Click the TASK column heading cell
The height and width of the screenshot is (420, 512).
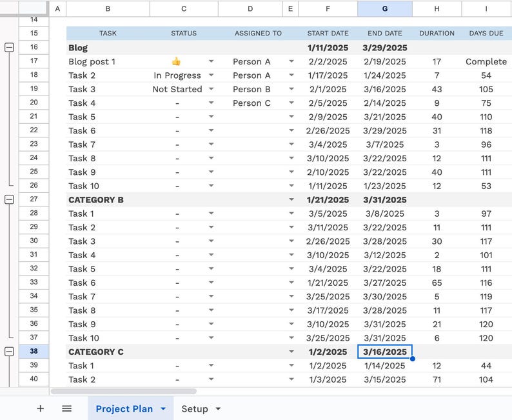108,34
